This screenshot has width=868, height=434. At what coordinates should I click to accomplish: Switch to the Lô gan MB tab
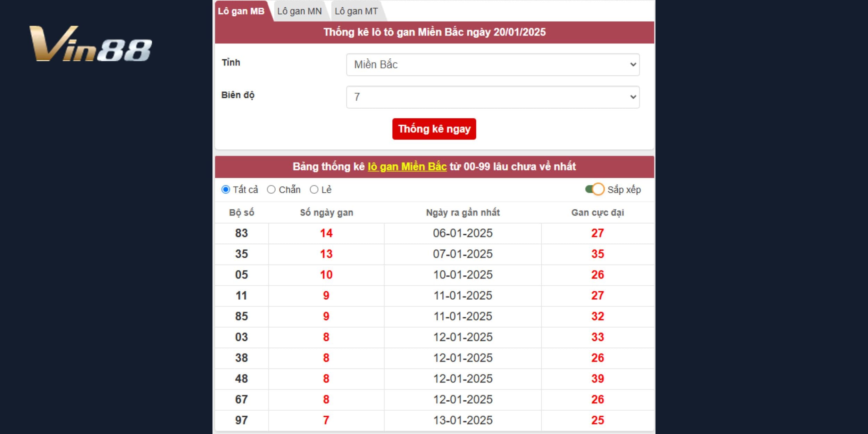tap(241, 11)
